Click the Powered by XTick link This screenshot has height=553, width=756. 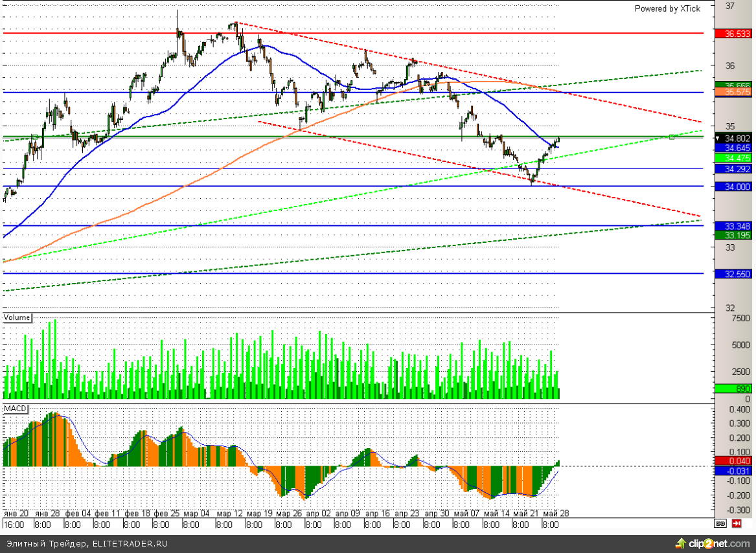[x=667, y=8]
